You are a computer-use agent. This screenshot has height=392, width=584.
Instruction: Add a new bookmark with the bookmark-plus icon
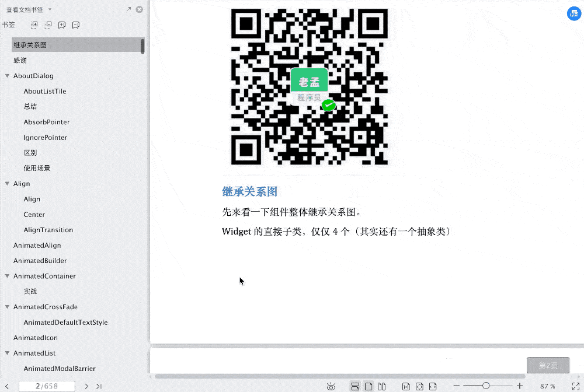pyautogui.click(x=62, y=25)
